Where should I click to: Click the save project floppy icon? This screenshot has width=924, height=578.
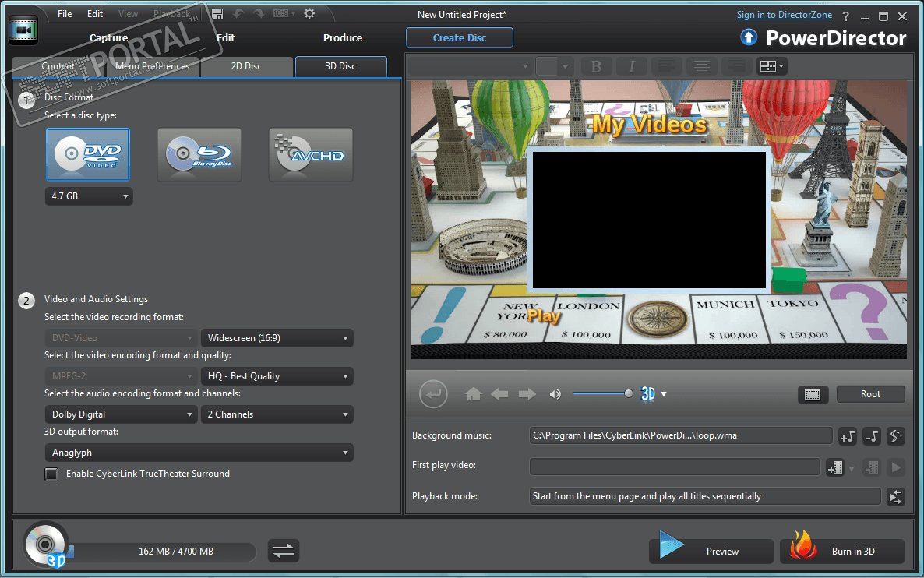(x=217, y=13)
